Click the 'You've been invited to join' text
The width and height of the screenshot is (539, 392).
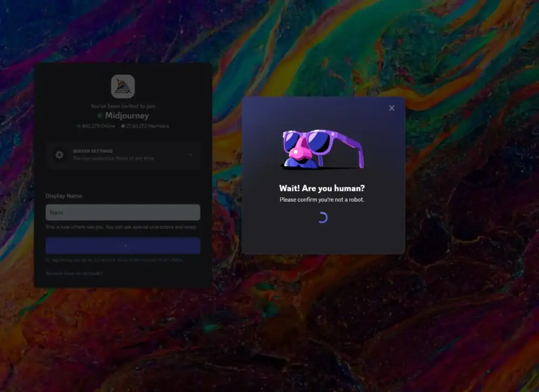123,106
